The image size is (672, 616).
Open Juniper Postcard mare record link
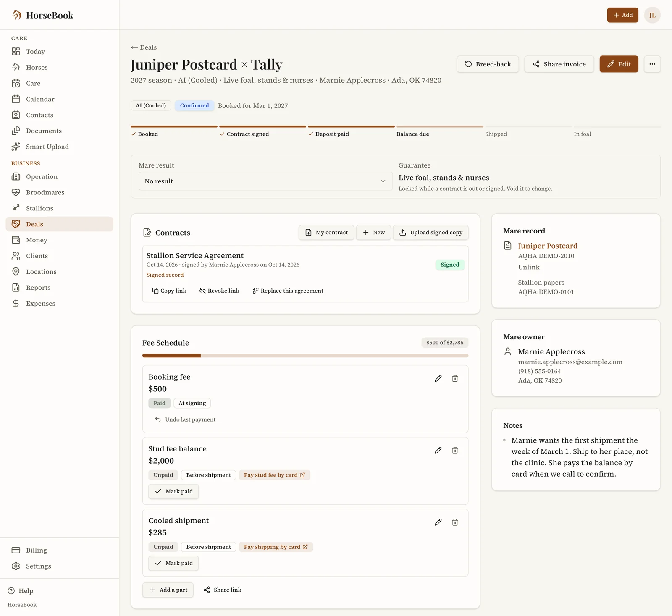click(548, 246)
